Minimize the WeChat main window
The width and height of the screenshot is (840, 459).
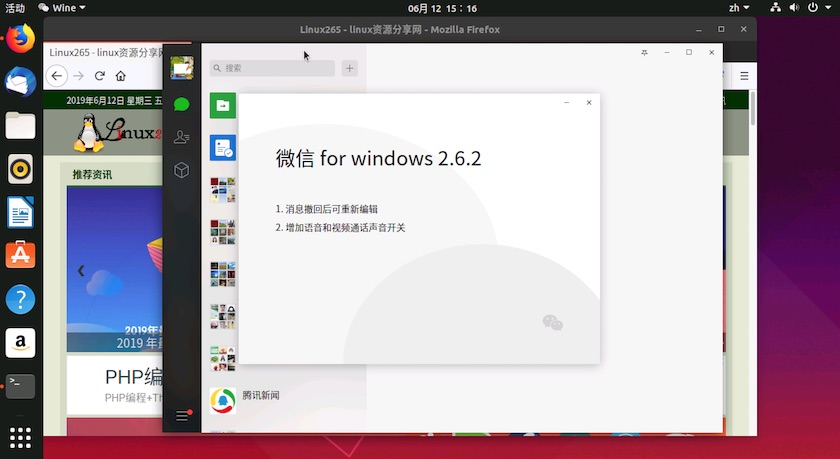667,52
